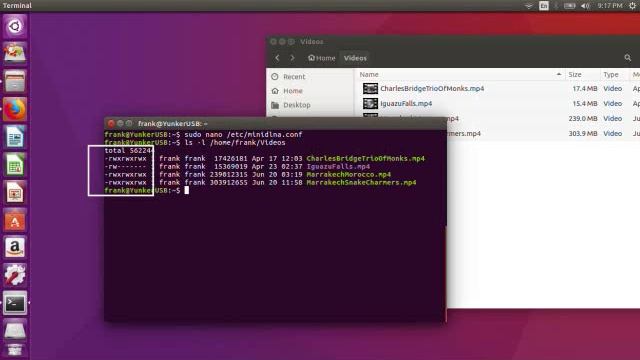Select IguazuFalls.mp4 in file list
The image size is (640, 360).
(x=406, y=104)
